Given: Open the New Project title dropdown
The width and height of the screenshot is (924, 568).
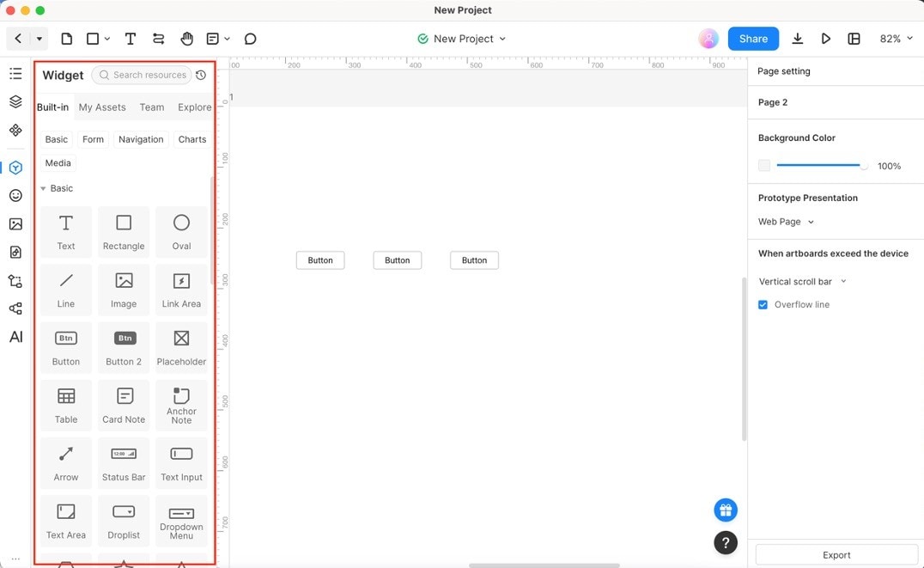Looking at the screenshot, I should pyautogui.click(x=502, y=39).
